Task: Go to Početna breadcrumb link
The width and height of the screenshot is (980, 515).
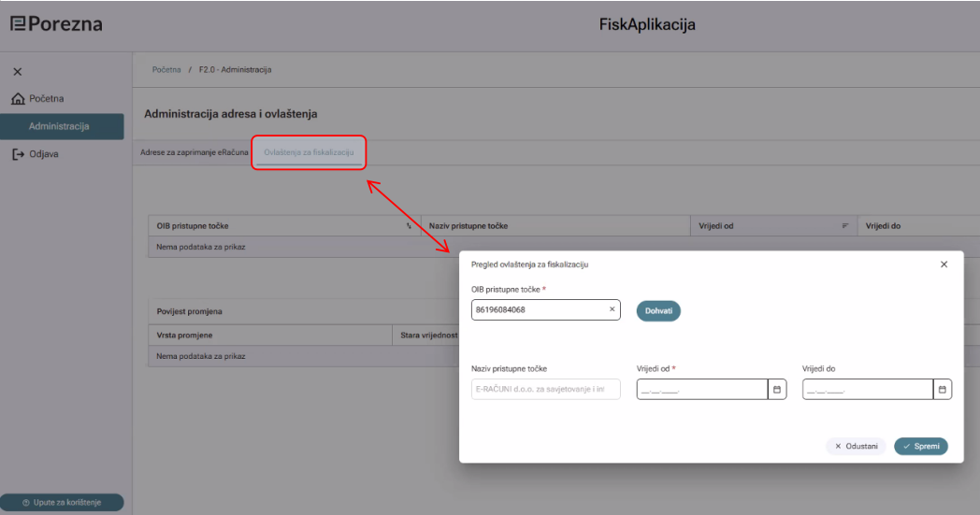Action: click(x=166, y=70)
